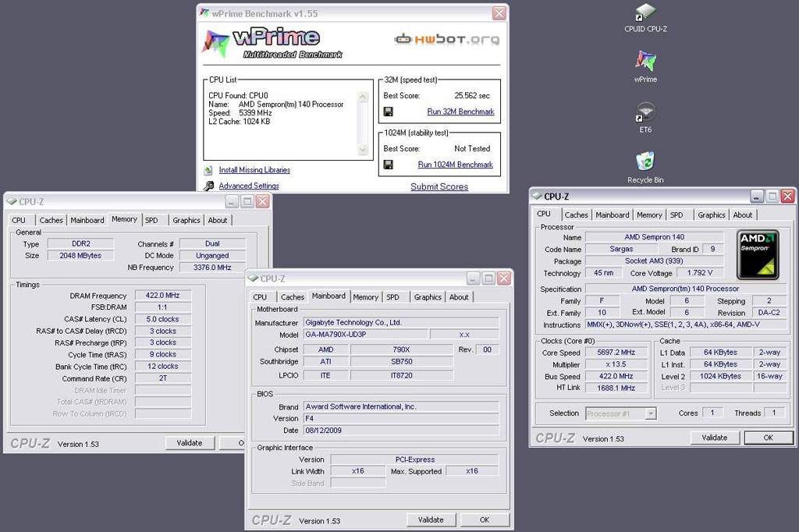The image size is (799, 532).
Task: Open the Graphics tab in the Mainboard window
Action: (x=428, y=297)
